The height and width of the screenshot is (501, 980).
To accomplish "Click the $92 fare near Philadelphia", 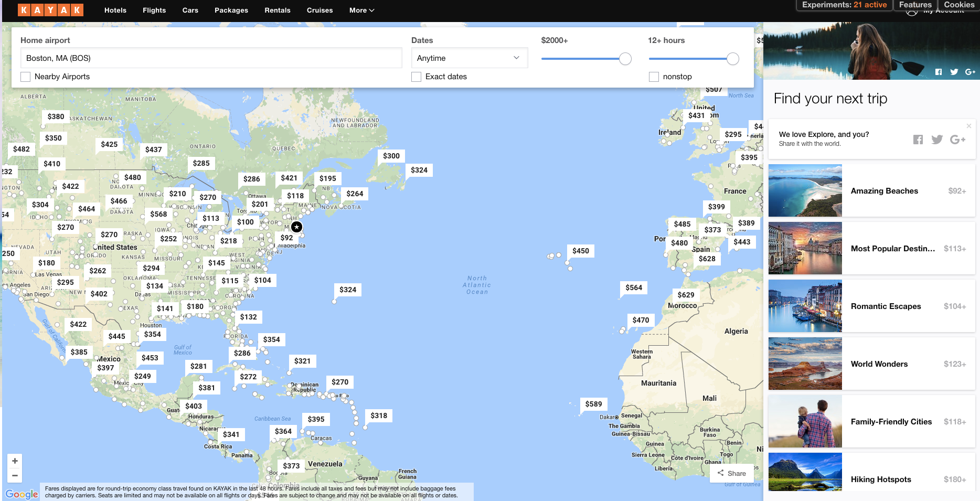I will coord(287,238).
